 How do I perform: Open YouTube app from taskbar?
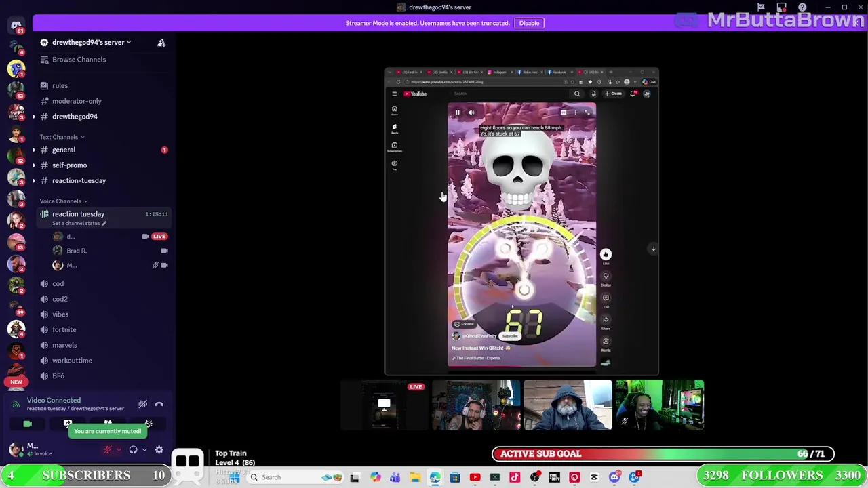[x=475, y=478]
